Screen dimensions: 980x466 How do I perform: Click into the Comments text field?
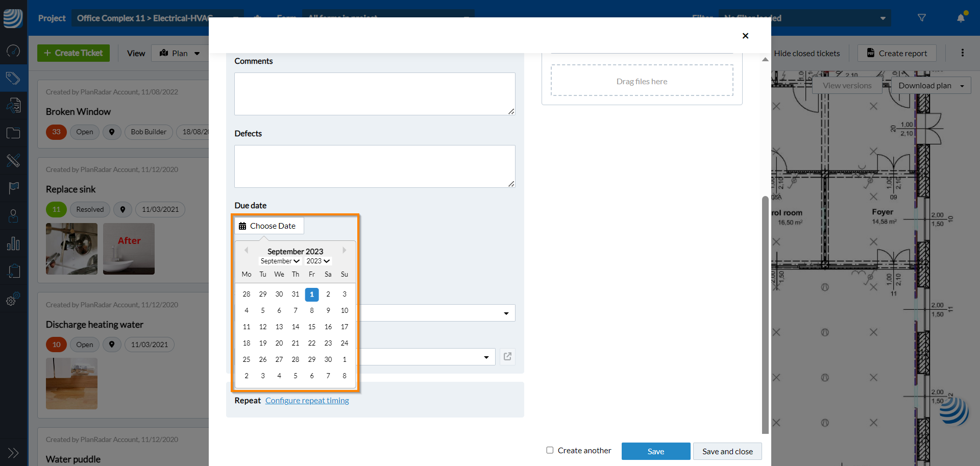[x=374, y=94]
